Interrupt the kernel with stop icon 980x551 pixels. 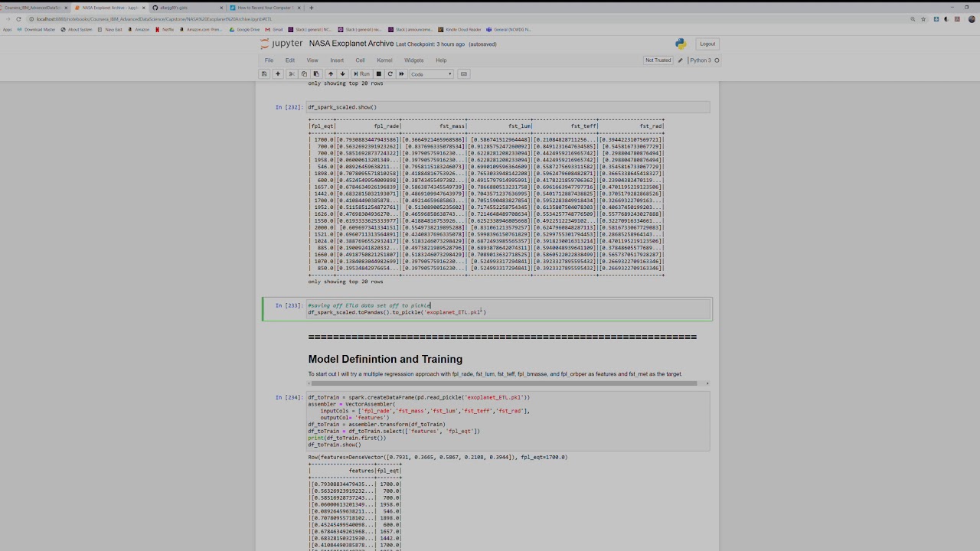[378, 74]
